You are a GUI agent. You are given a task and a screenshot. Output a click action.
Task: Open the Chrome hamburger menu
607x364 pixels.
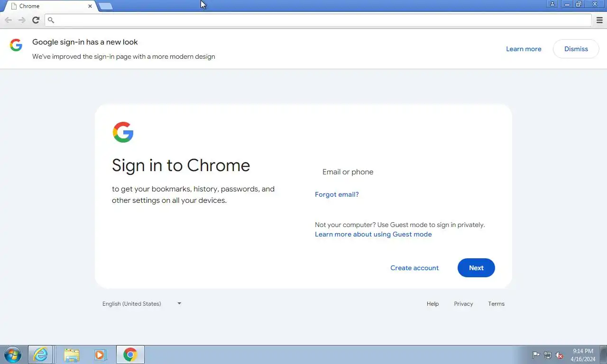pos(599,20)
